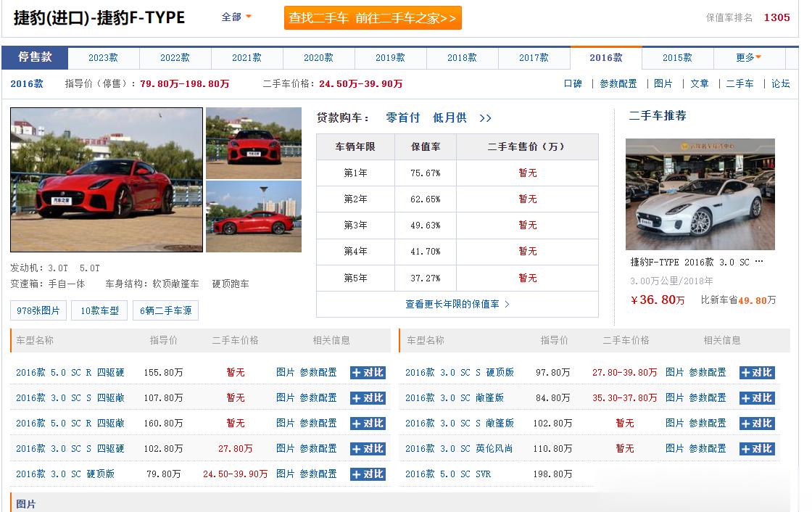Viewport: 812px width, 512px height.
Task: Open 2016款 3.0 SC 英伦风尚 model
Action: coord(459,449)
